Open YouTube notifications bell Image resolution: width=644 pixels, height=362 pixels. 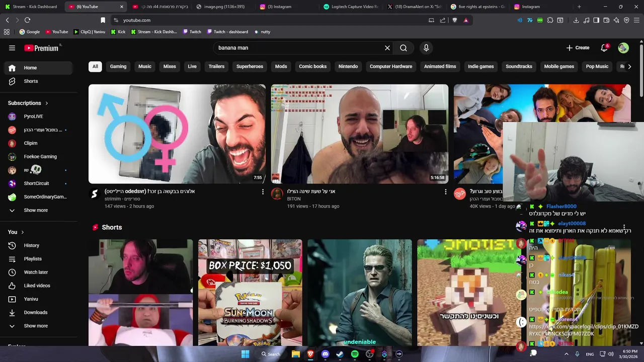pyautogui.click(x=604, y=48)
